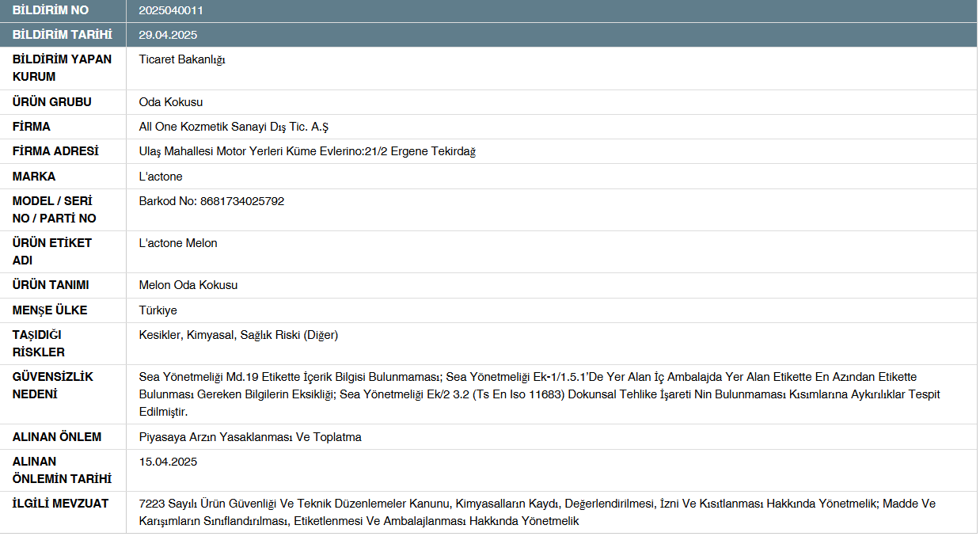Click the TAŞIDIĞI RİSKLER label
Image resolution: width=980 pixels, height=544 pixels.
pyautogui.click(x=39, y=344)
